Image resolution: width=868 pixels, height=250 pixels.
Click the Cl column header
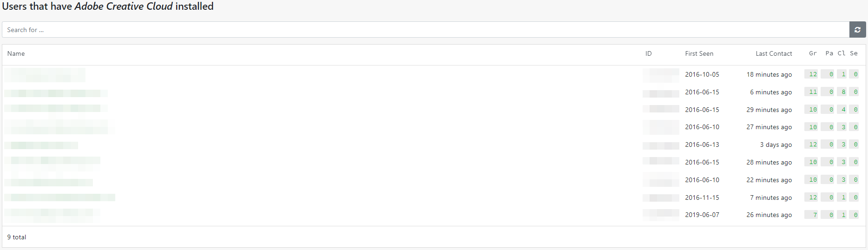tap(842, 53)
